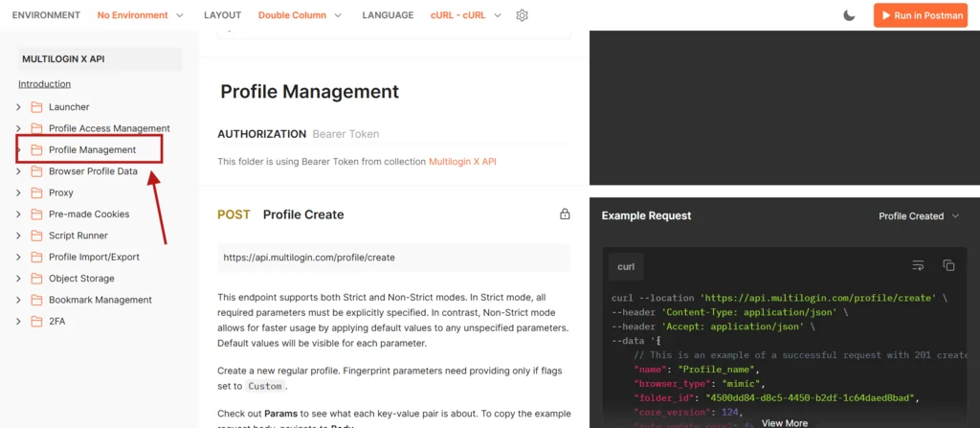Click the curl tab in Example Request

click(x=626, y=266)
